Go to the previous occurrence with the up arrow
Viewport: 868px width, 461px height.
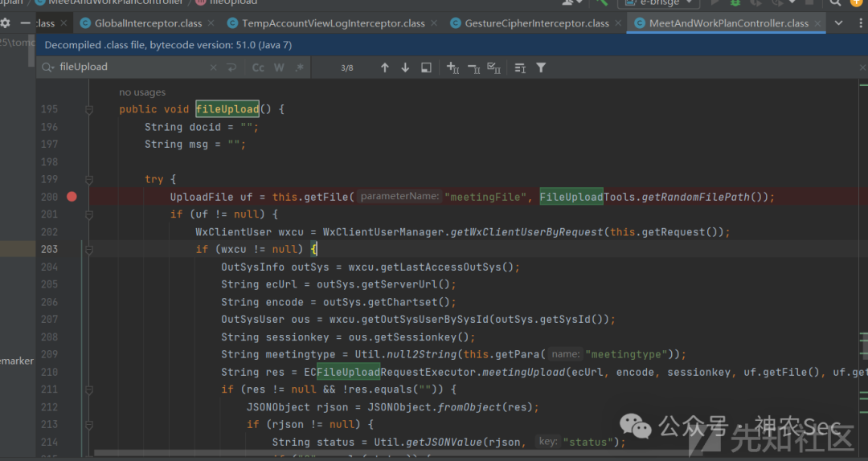pos(385,67)
